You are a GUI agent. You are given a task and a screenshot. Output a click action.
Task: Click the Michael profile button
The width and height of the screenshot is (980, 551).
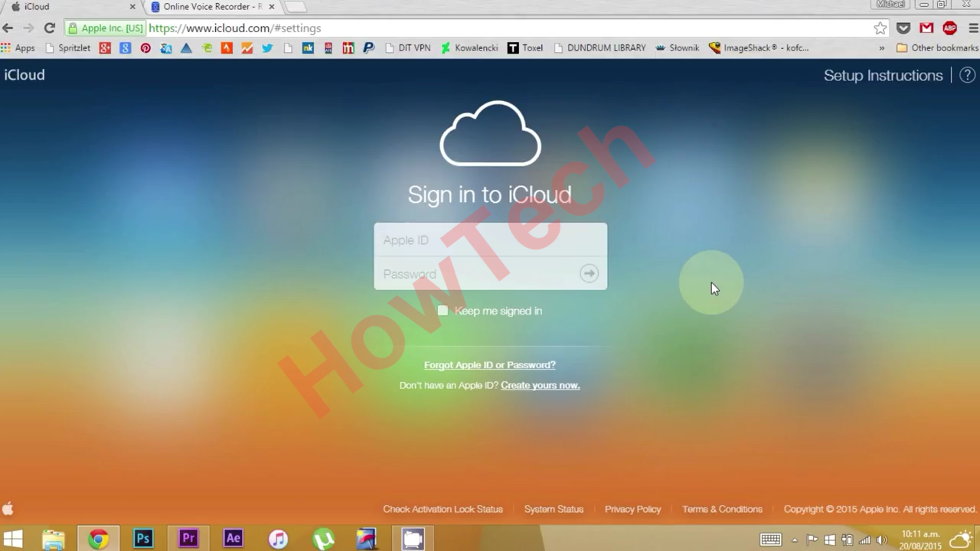point(890,5)
